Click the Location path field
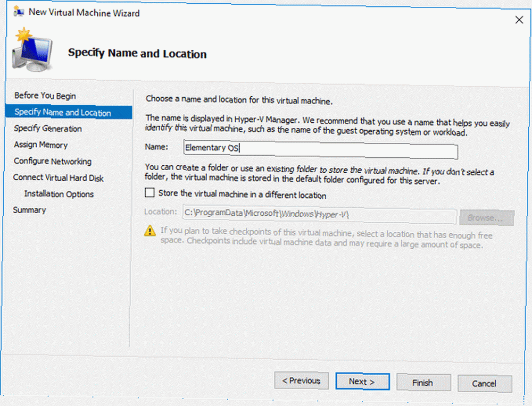Viewport: 532px width, 406px height. [x=319, y=214]
